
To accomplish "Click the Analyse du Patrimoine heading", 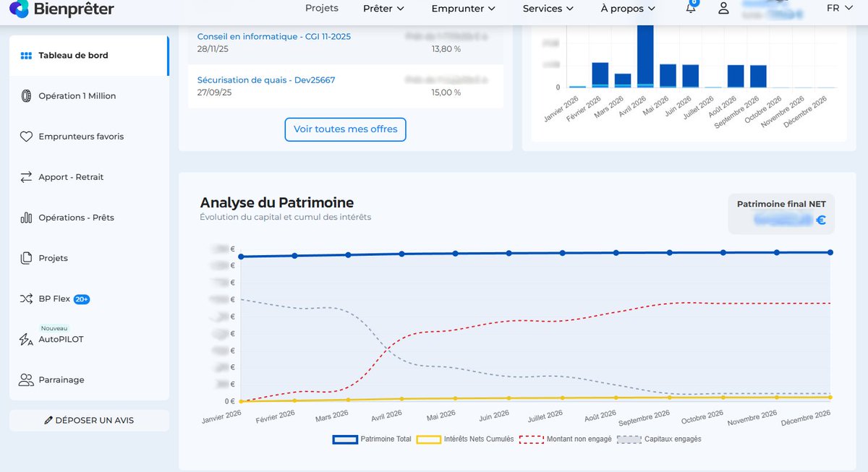I will [277, 202].
